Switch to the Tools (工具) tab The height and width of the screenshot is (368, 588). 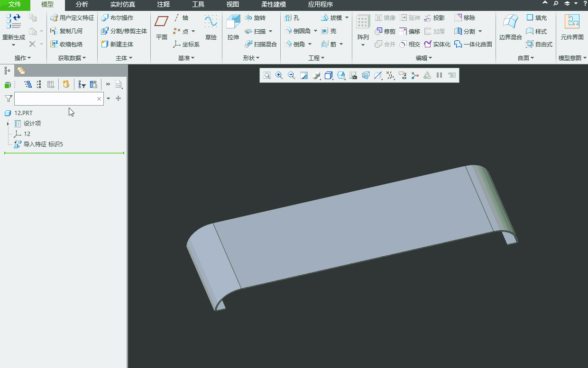pos(198,5)
